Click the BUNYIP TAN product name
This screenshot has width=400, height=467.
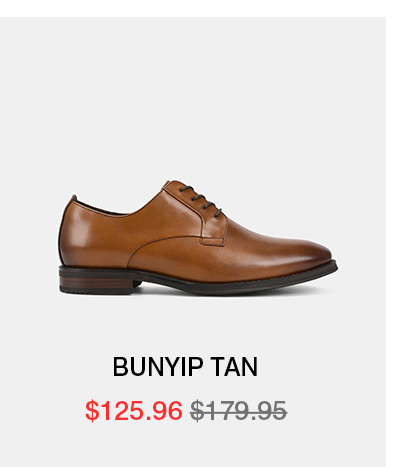[185, 367]
